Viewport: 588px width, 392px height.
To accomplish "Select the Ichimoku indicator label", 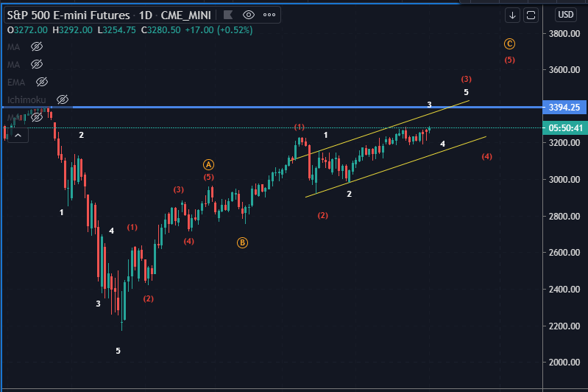I will pyautogui.click(x=26, y=100).
